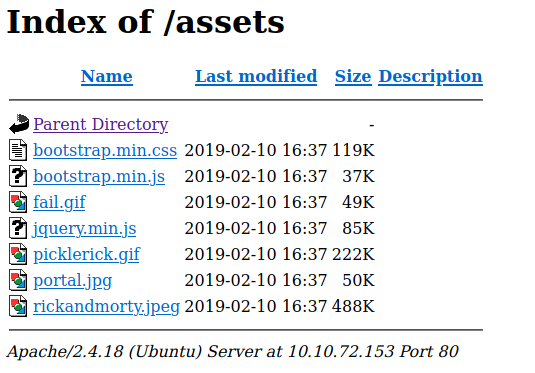This screenshot has height=373, width=535.
Task: Open the portal.jpg file link
Action: (73, 280)
